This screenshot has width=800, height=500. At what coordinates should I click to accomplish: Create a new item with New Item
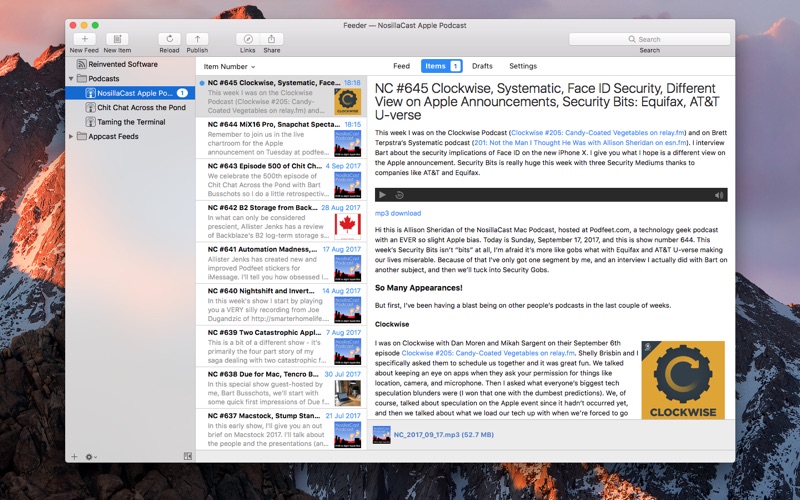pos(117,39)
